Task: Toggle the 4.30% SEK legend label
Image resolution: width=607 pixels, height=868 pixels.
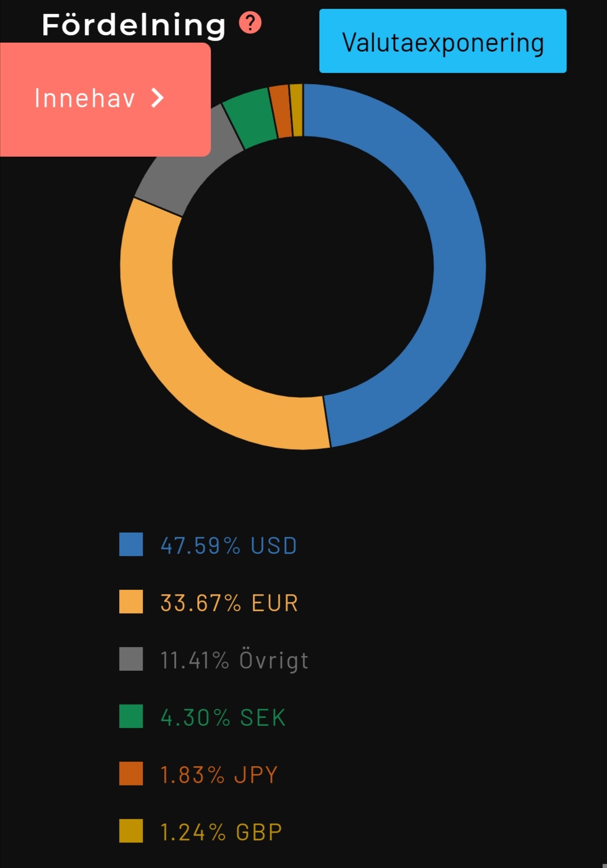Action: point(223,717)
